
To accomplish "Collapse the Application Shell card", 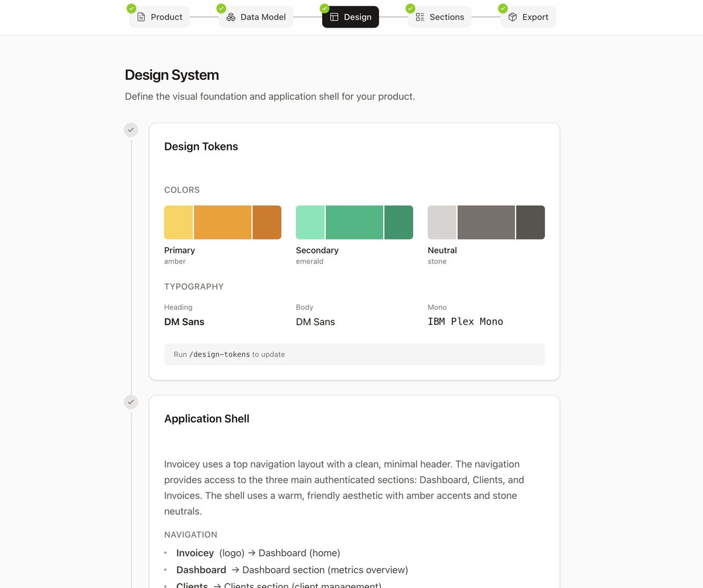I will (207, 419).
